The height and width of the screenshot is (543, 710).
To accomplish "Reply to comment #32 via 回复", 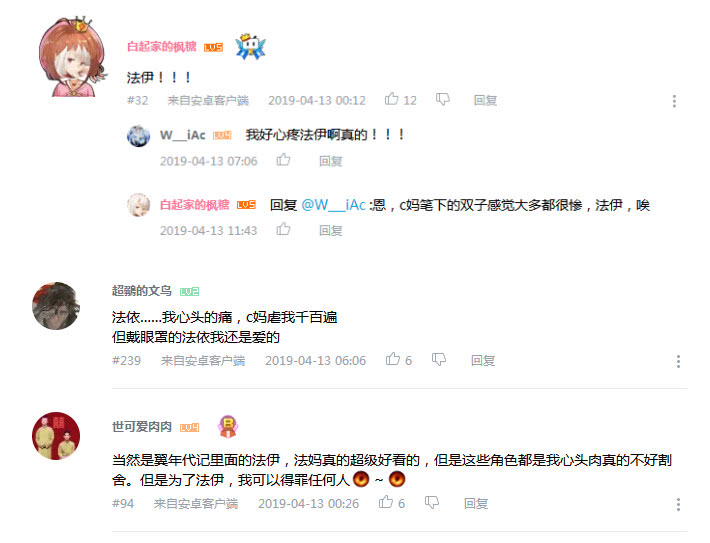I will pos(485,100).
